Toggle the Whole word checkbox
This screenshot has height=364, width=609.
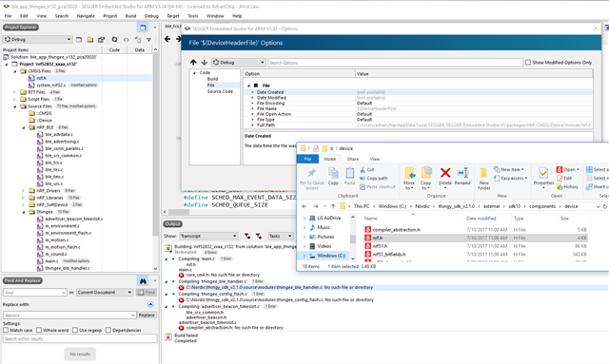point(39,330)
